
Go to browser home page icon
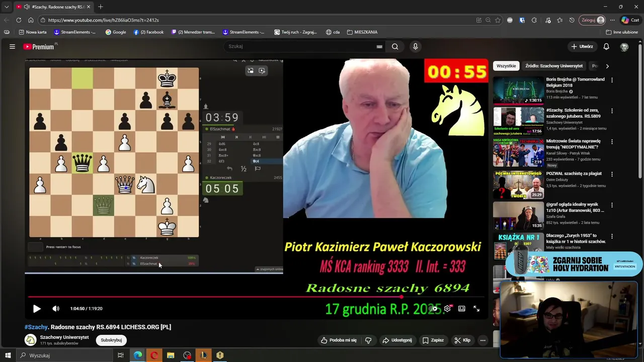(x=31, y=20)
